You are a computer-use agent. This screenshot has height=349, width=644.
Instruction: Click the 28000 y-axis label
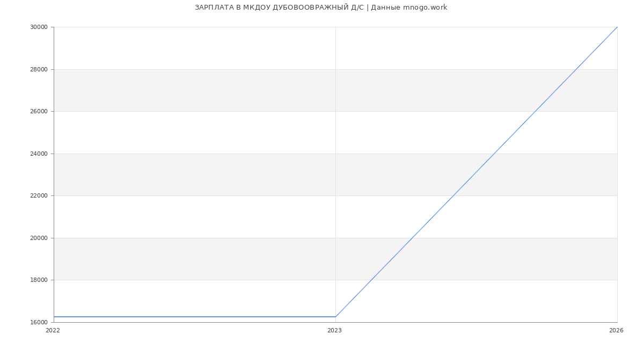[40, 69]
